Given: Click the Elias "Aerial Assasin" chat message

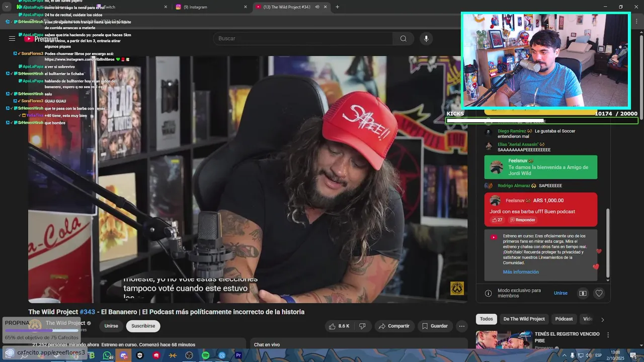Looking at the screenshot, I should pos(541,147).
